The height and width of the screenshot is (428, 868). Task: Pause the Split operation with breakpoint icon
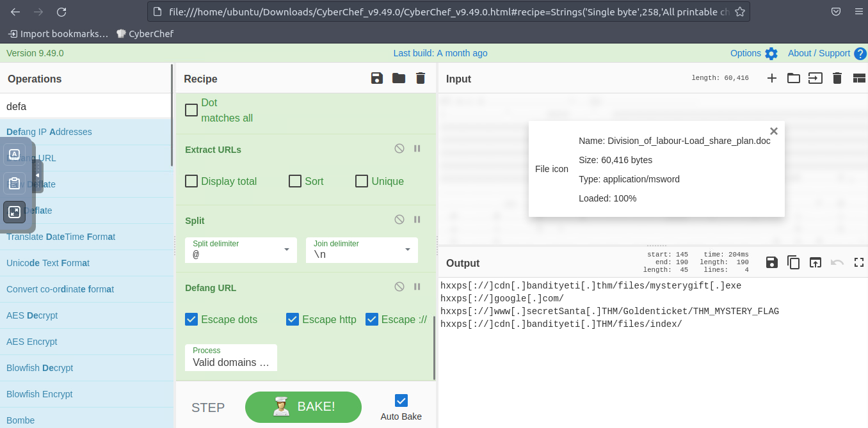(417, 219)
